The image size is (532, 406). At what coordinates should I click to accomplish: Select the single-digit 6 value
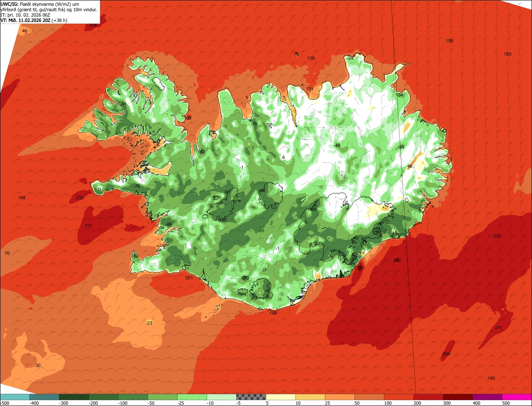283,157
